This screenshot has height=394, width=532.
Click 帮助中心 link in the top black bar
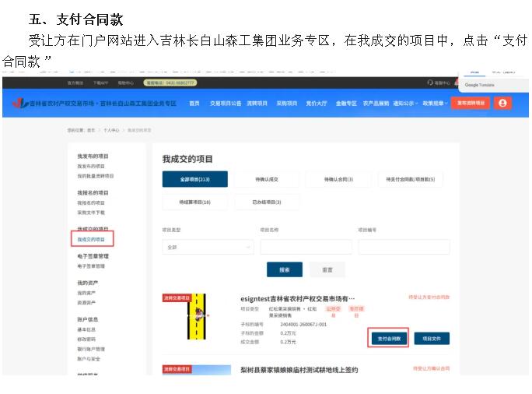pyautogui.click(x=125, y=83)
